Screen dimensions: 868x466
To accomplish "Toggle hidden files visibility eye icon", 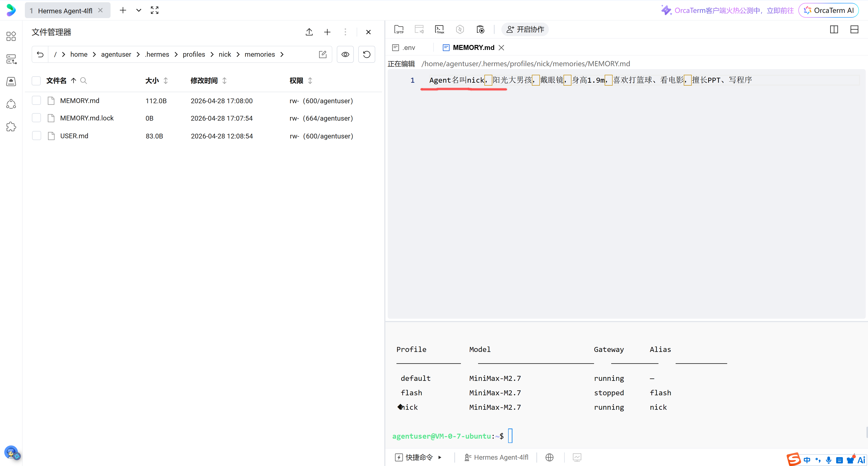I will [x=345, y=54].
